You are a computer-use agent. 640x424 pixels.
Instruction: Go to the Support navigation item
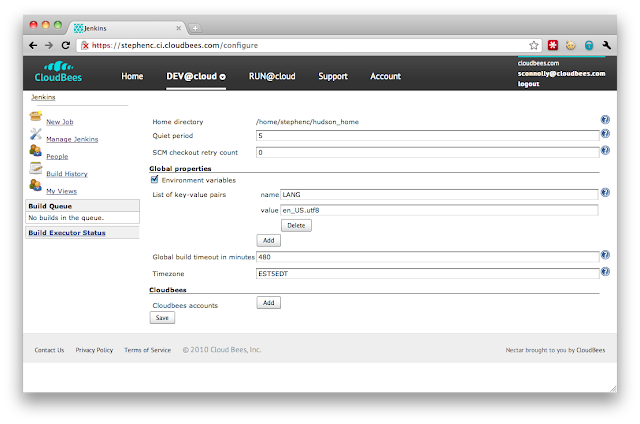pyautogui.click(x=333, y=76)
